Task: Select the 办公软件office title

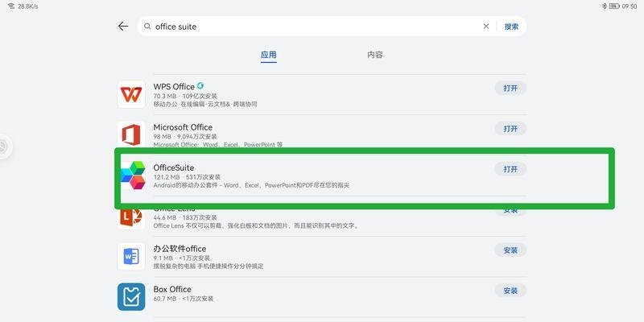Action: (x=180, y=249)
